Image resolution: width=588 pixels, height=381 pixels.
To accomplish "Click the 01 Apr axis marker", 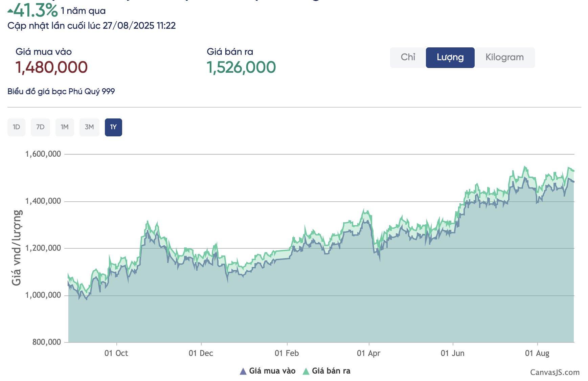I will (368, 353).
